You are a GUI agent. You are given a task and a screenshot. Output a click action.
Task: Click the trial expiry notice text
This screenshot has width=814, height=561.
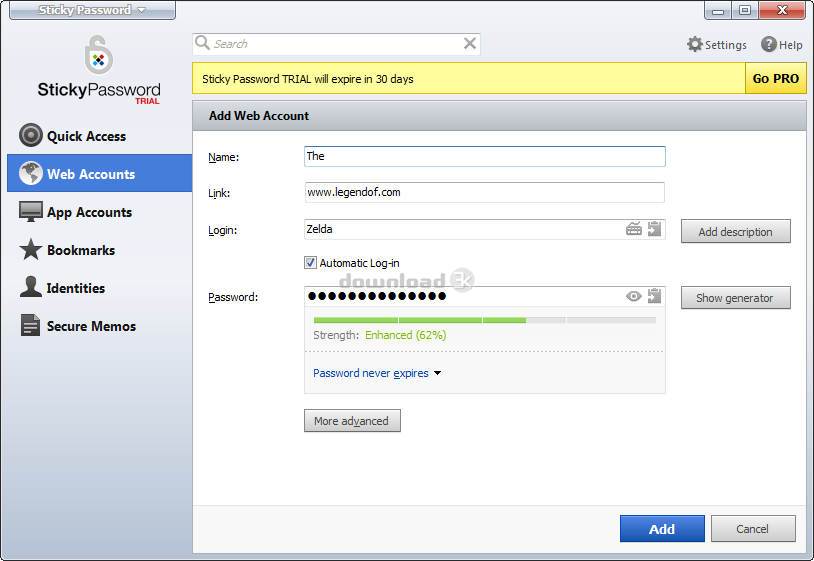(307, 79)
